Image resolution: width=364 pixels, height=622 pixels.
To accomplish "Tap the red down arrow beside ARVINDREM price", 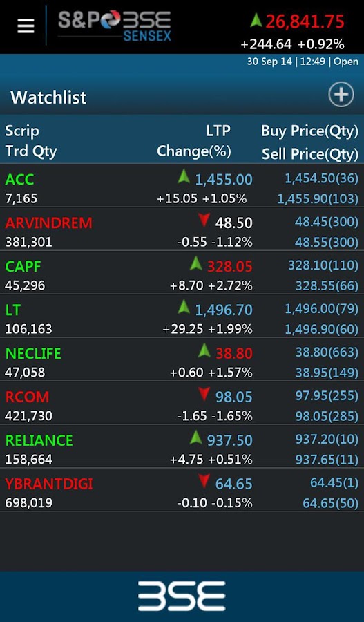I will tap(204, 220).
